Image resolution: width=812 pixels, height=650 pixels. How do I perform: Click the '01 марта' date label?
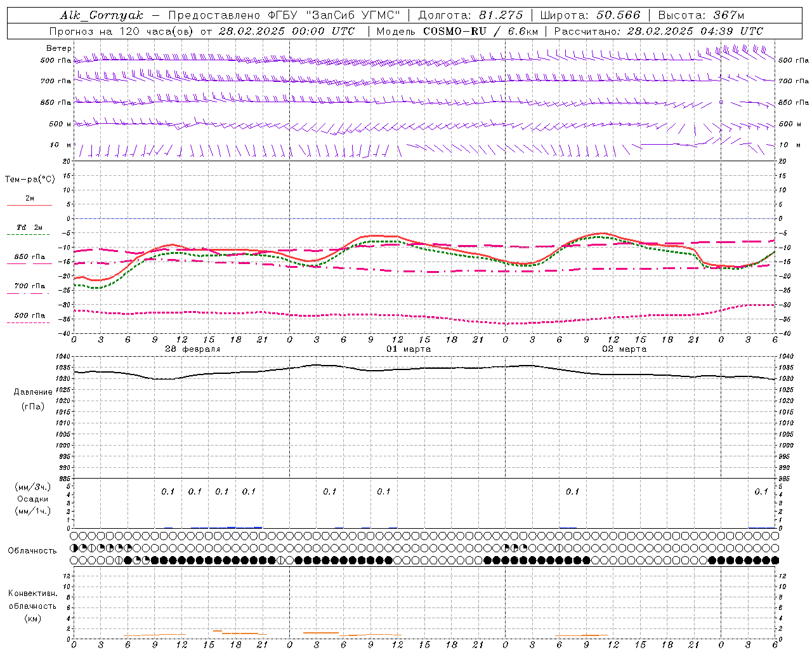pos(409,349)
